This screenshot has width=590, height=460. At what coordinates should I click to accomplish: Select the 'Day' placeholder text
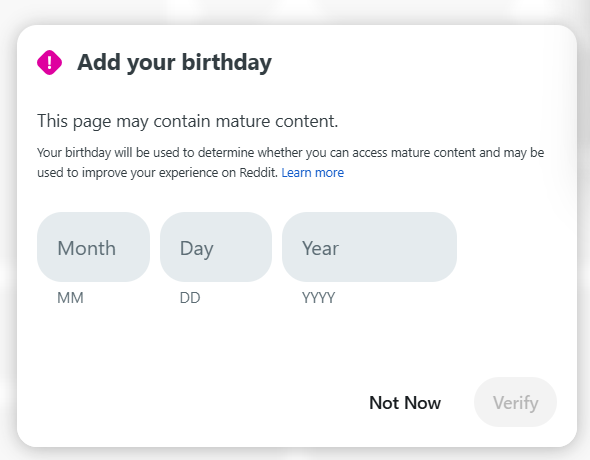(x=196, y=249)
